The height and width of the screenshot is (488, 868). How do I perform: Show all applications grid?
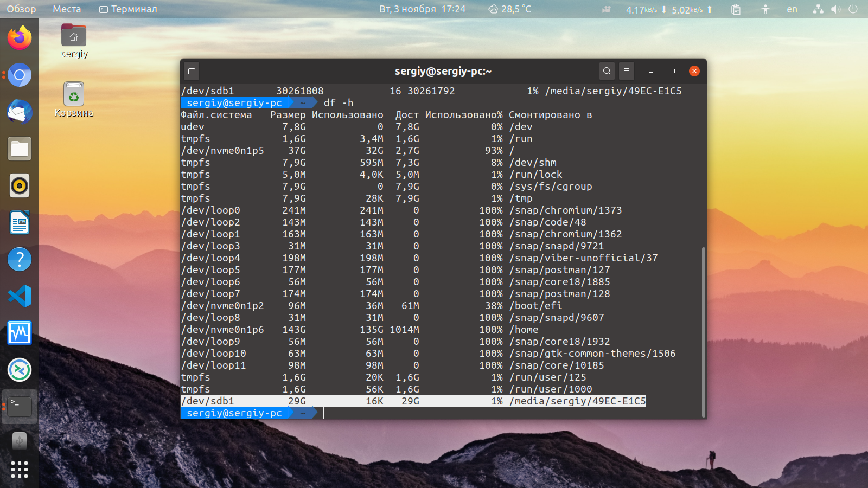(20, 470)
